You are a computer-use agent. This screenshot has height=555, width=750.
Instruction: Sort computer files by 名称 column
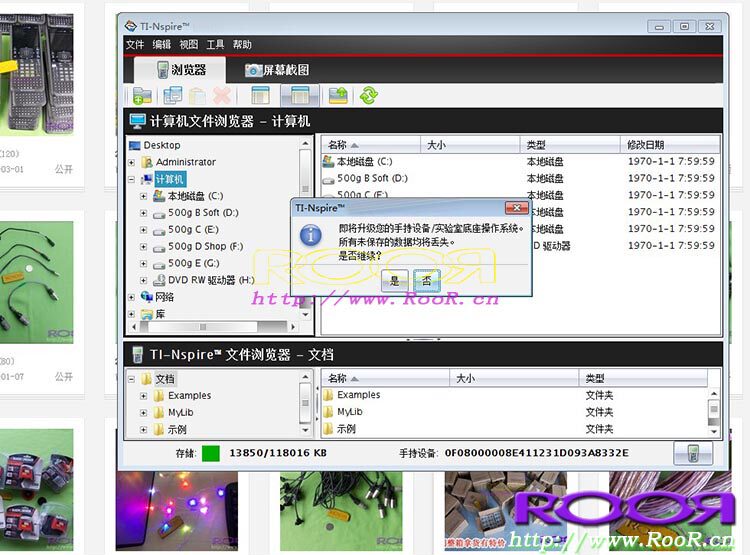[371, 144]
